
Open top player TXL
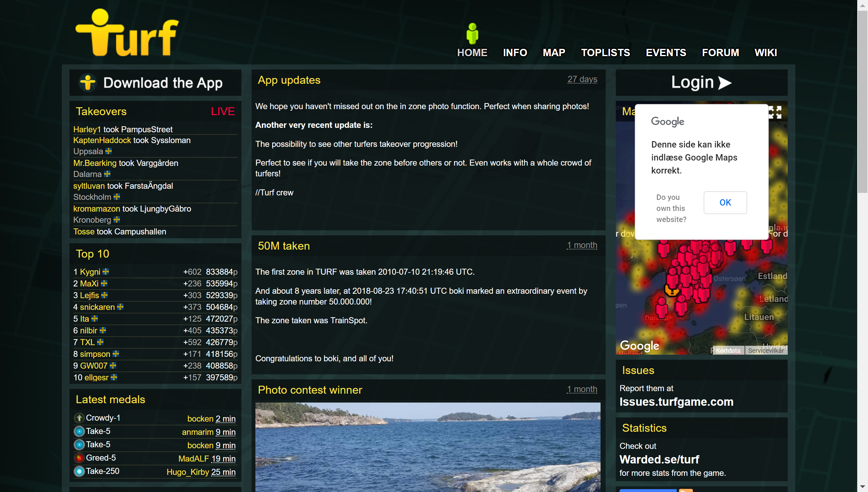click(x=87, y=342)
